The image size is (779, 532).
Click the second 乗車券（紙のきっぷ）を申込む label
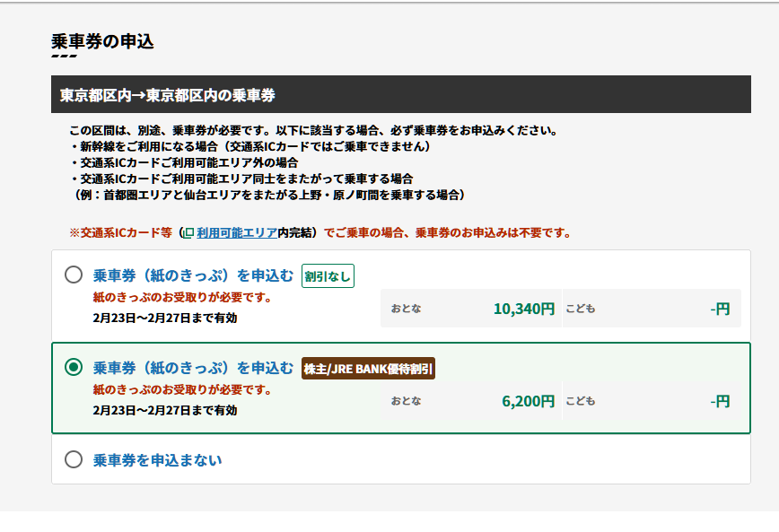point(193,368)
